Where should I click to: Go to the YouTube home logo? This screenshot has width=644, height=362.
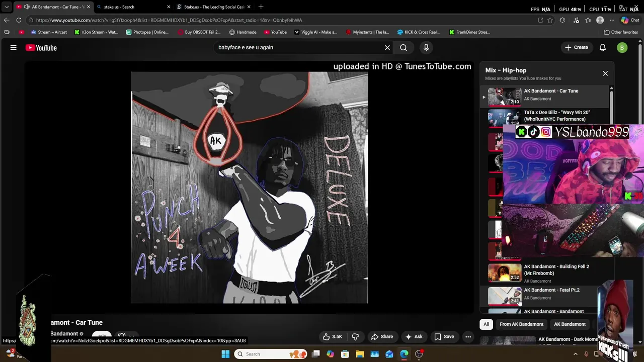click(41, 48)
